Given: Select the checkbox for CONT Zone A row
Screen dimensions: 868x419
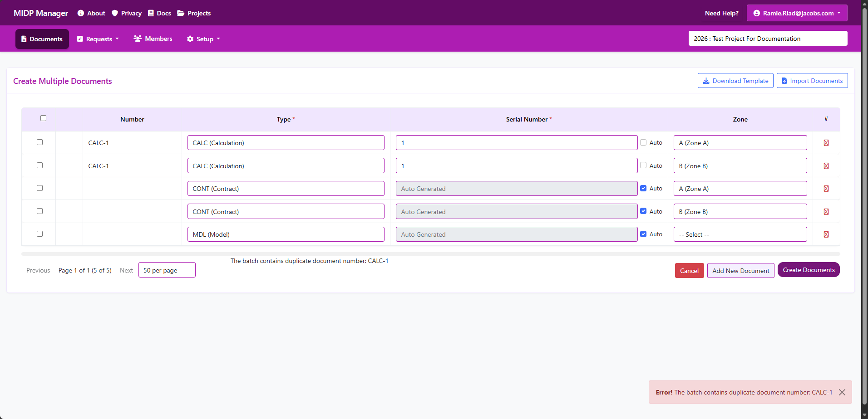Looking at the screenshot, I should 39,188.
